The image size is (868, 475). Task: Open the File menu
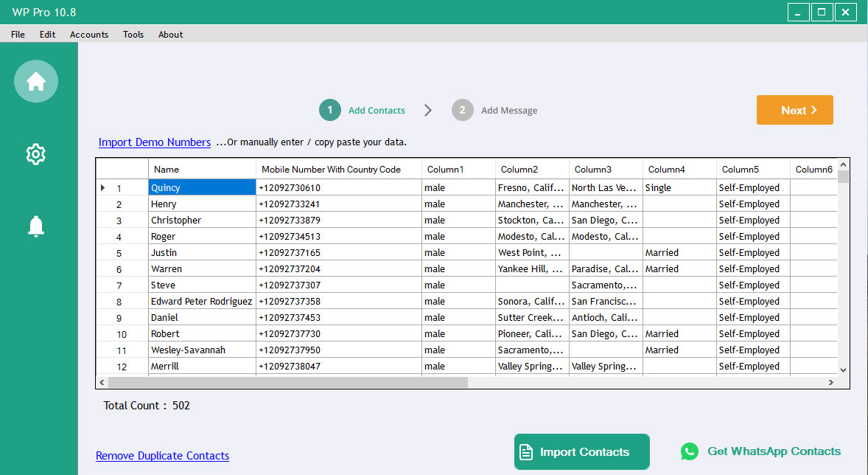tap(18, 35)
